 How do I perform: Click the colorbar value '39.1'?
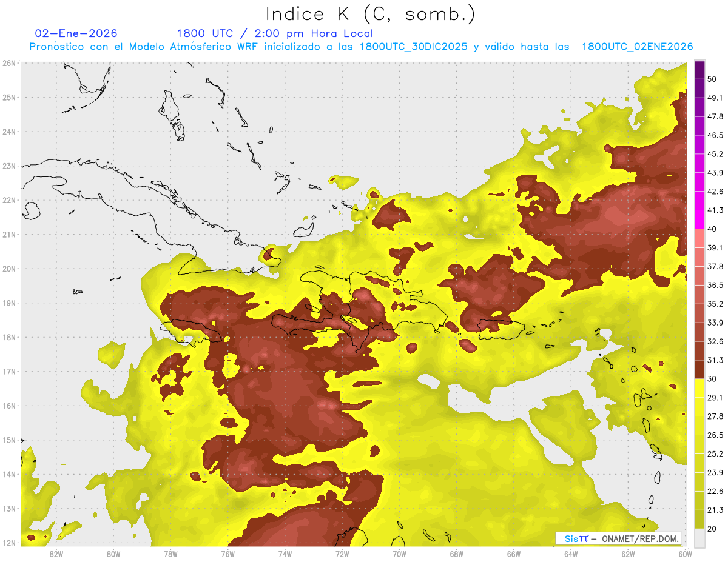tap(715, 247)
